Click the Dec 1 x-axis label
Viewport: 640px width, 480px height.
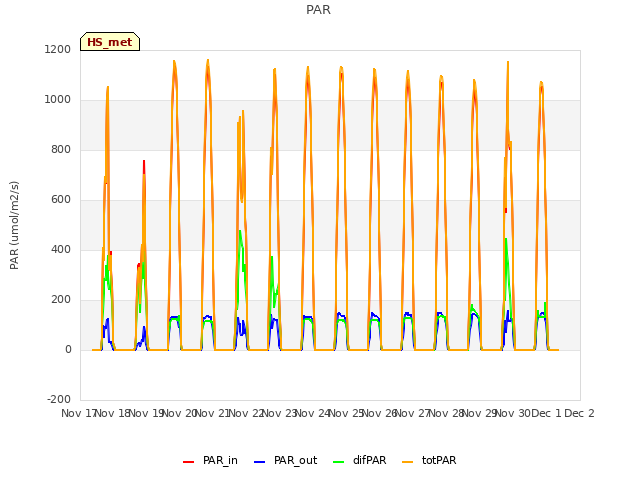click(x=546, y=413)
